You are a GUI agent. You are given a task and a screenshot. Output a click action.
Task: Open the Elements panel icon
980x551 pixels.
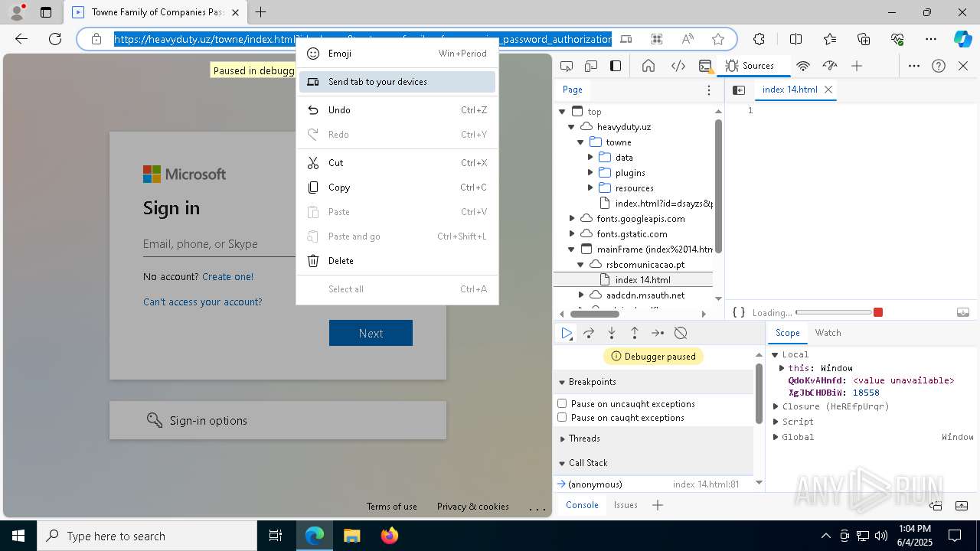[678, 66]
